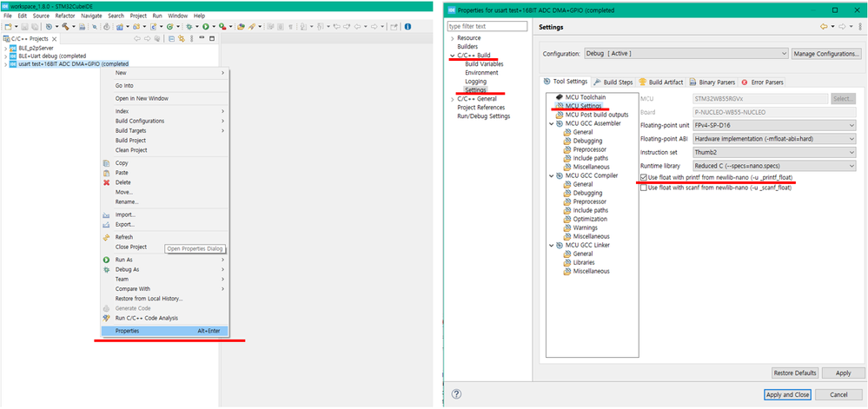Open the Project menu
Screen dimensions: 868x409
click(x=138, y=16)
